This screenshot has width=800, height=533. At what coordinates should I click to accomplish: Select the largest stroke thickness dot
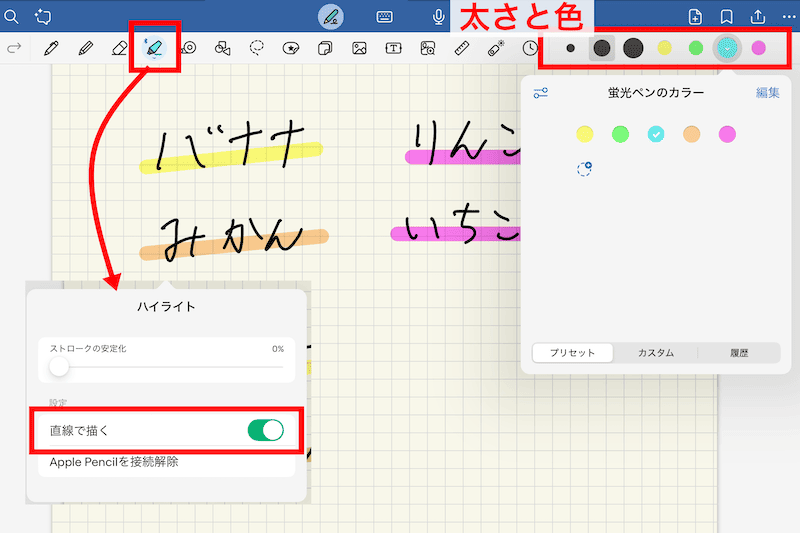click(633, 47)
